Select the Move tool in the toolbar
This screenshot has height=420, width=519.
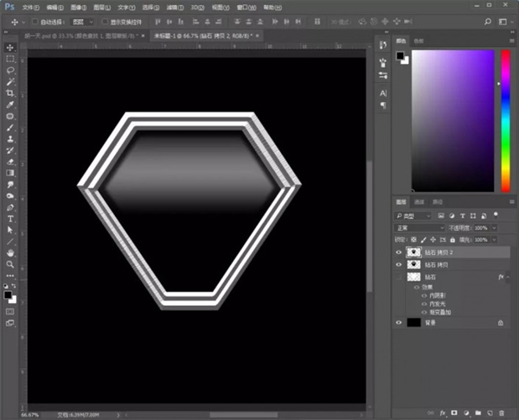[x=10, y=48]
